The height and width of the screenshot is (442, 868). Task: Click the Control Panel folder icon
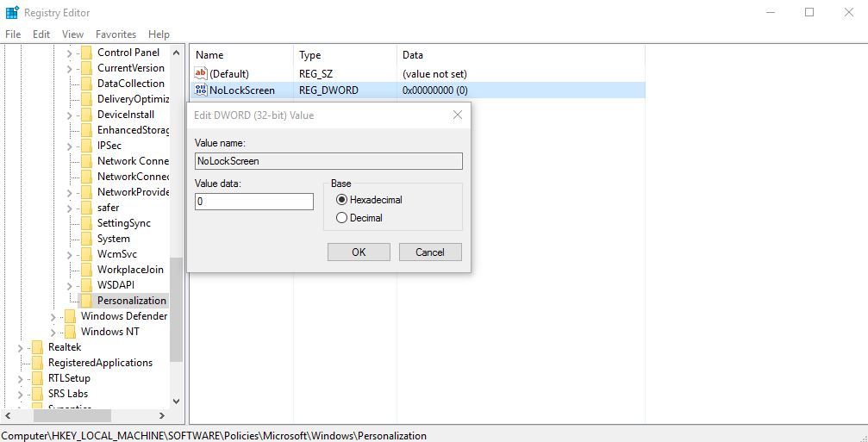coord(86,53)
